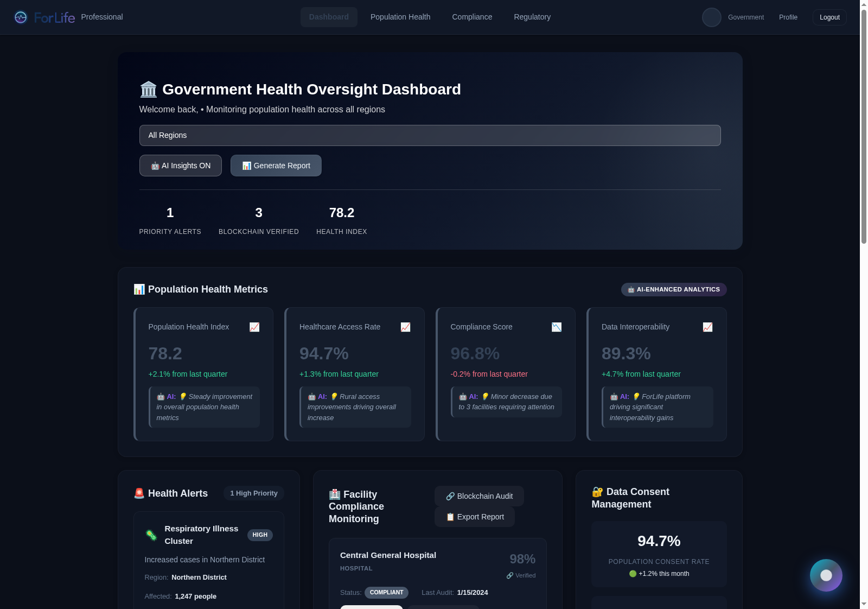Screen dimensions: 868x609
Task: Click the Blockchain Audit button
Action: (479, 496)
